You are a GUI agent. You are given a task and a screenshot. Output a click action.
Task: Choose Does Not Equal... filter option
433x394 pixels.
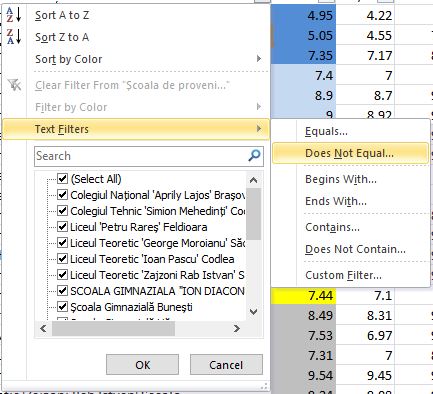[350, 153]
